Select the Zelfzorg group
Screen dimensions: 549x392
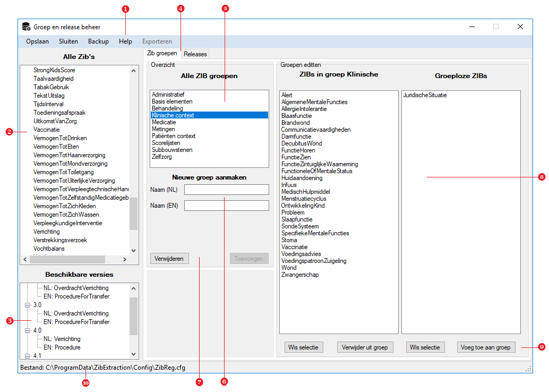pos(209,157)
